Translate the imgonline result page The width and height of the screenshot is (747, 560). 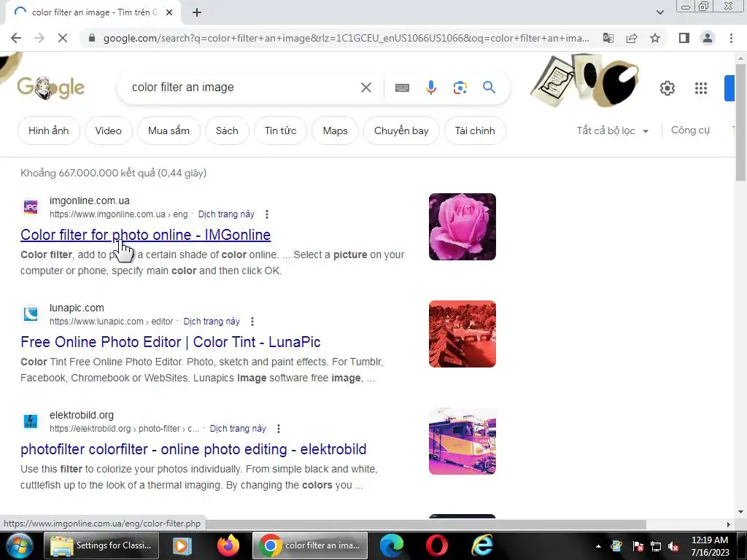point(226,214)
